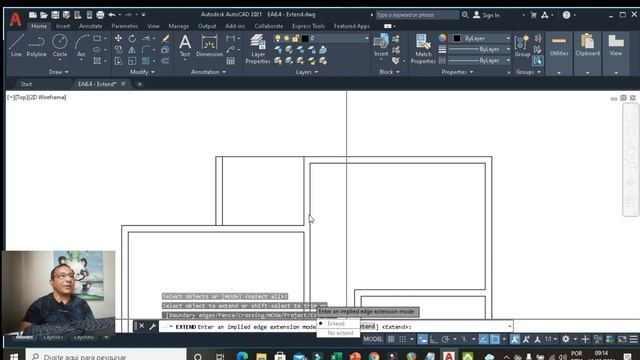Toggle layer lock icon in Layers panel

pos(296,38)
